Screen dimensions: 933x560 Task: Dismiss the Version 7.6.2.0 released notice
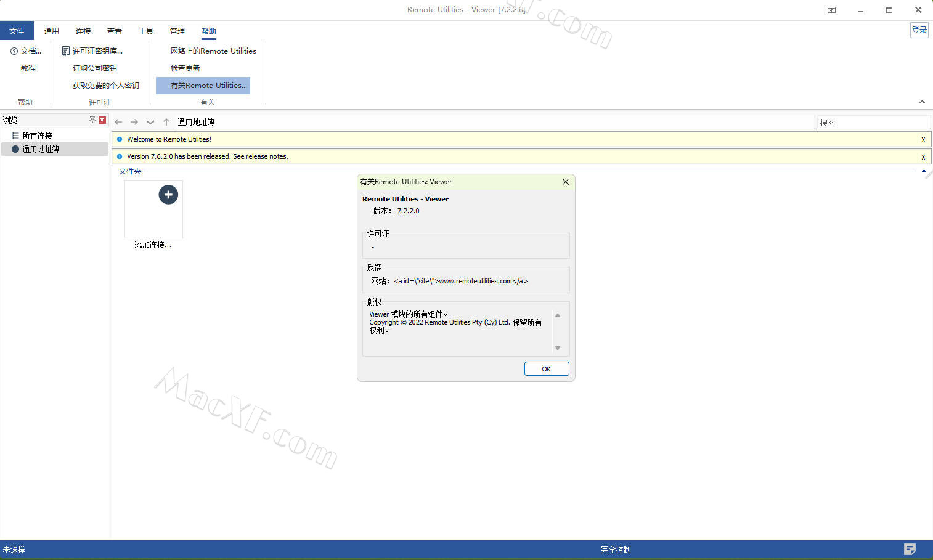pyautogui.click(x=923, y=157)
